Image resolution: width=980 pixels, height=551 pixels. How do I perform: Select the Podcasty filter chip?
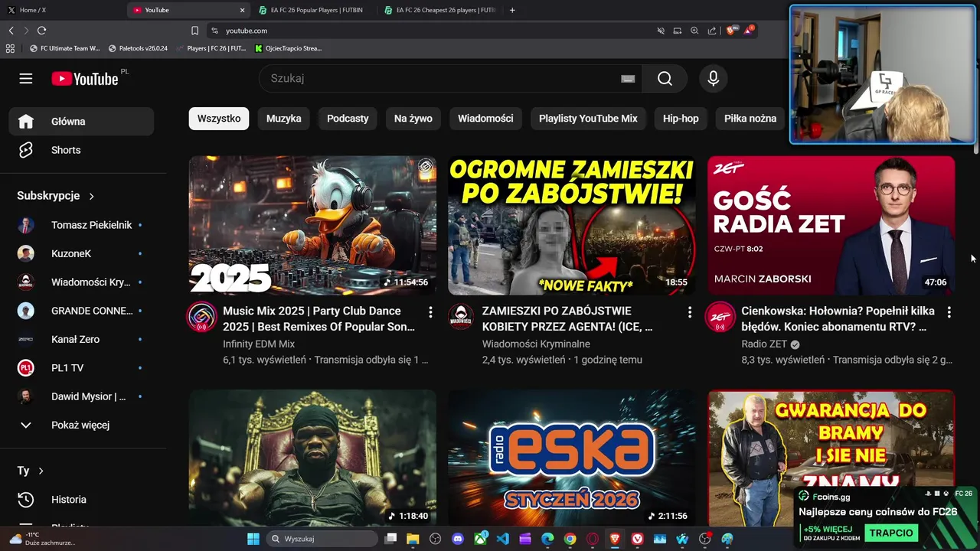(348, 119)
